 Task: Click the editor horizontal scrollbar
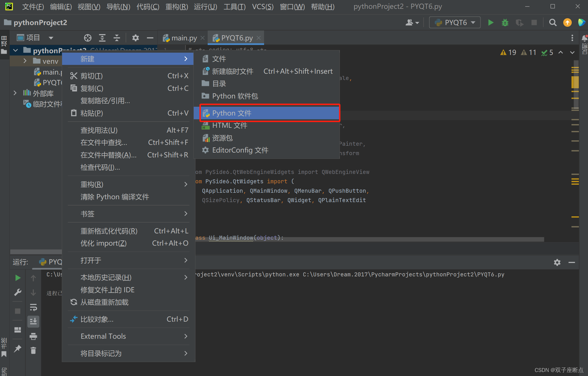(370, 240)
